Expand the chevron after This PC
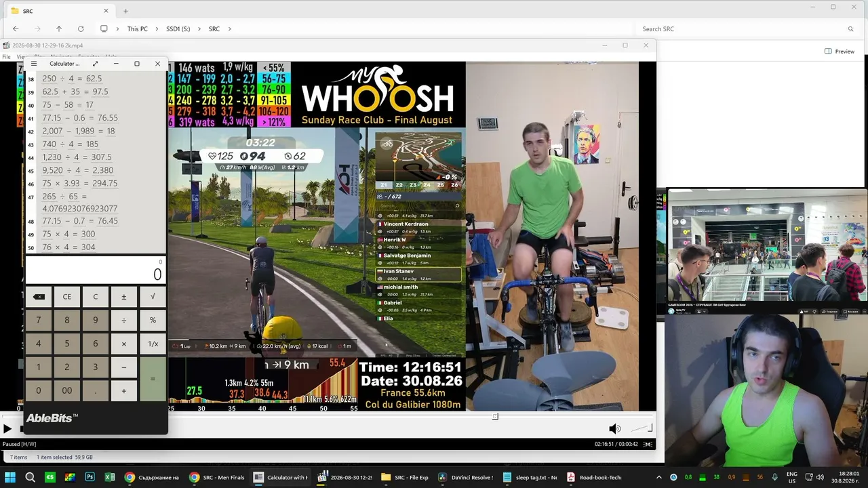 point(157,29)
